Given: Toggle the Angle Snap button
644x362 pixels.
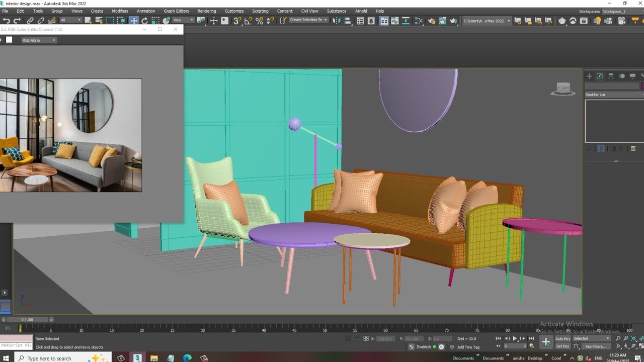Looking at the screenshot, I should (249, 21).
